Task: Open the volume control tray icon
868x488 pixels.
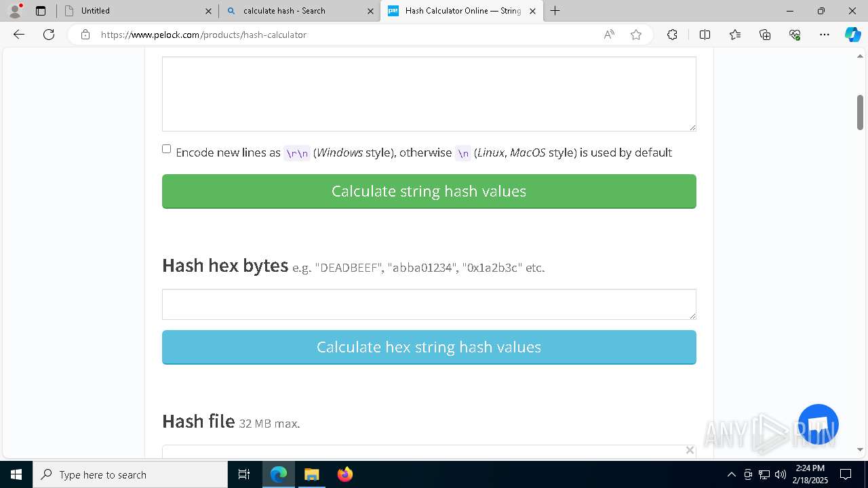Action: tap(781, 474)
